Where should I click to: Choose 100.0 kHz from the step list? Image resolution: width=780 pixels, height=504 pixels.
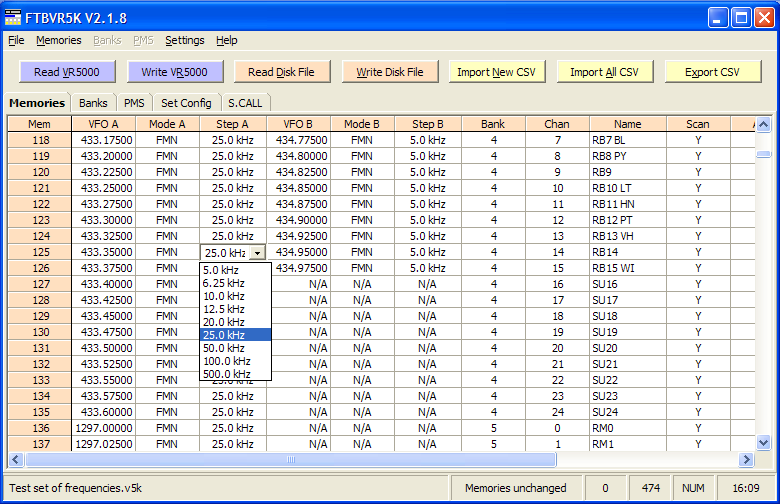point(235,361)
